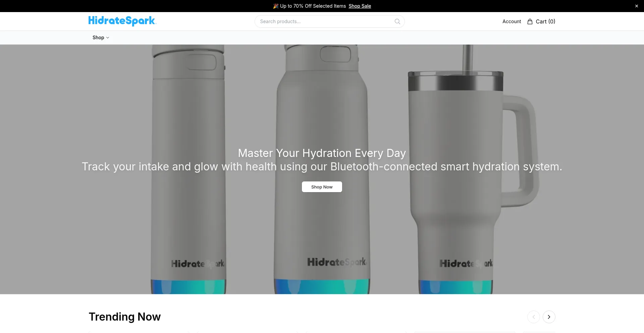Click the search magnifier icon
This screenshot has height=333, width=644.
point(397,21)
